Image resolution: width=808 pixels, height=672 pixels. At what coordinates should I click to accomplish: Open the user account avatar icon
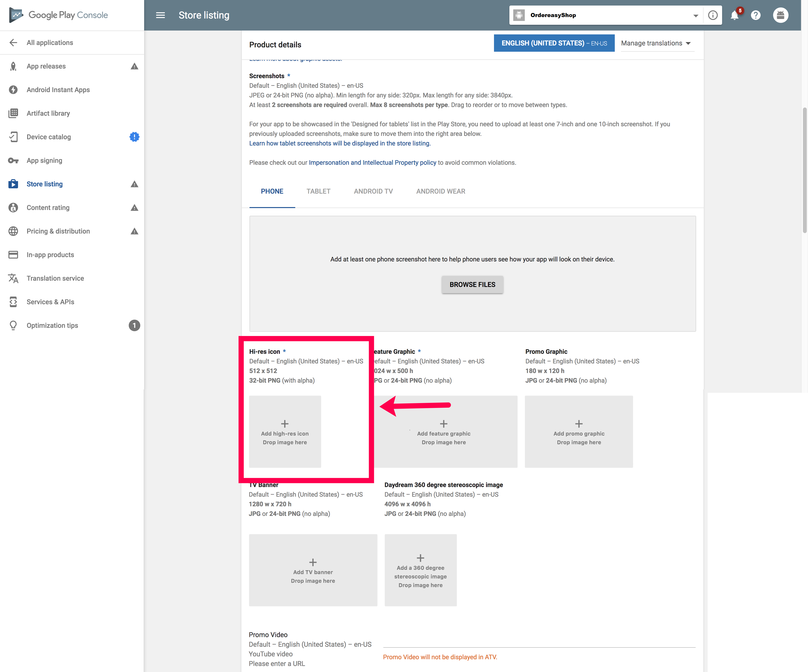pos(780,15)
